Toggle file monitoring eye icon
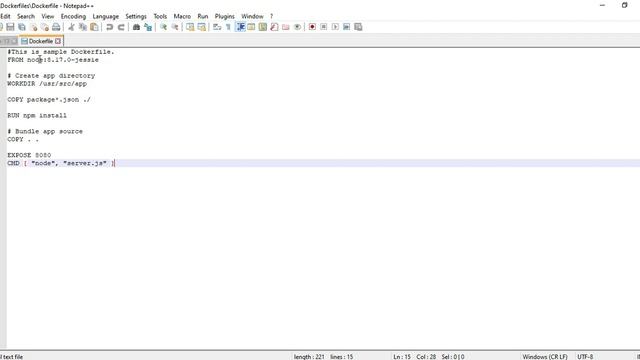Viewport: 640px width, 360px height. click(x=298, y=27)
